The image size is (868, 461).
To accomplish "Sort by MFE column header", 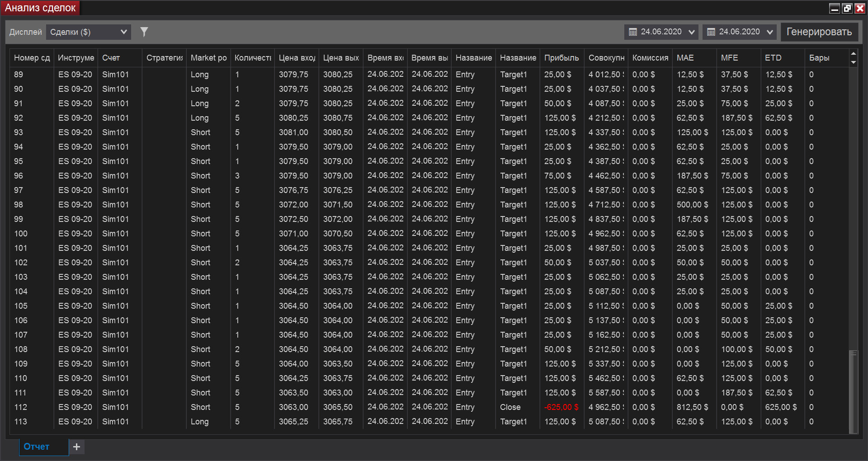I will (739, 58).
